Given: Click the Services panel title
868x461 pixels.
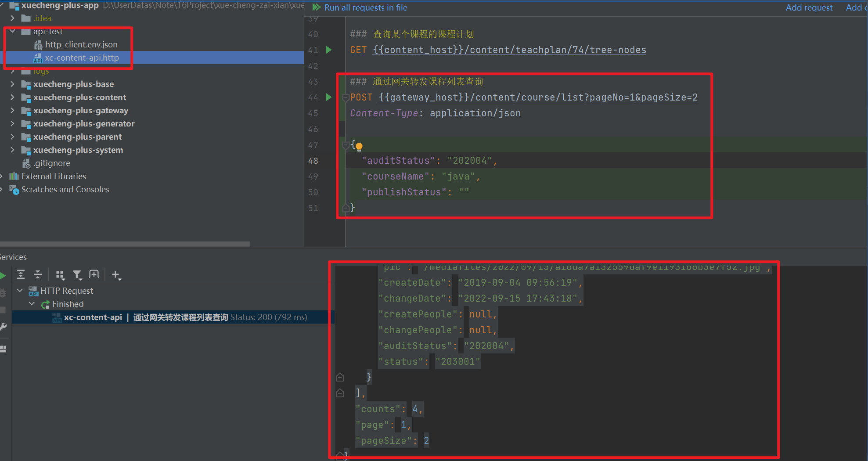Looking at the screenshot, I should pyautogui.click(x=13, y=257).
